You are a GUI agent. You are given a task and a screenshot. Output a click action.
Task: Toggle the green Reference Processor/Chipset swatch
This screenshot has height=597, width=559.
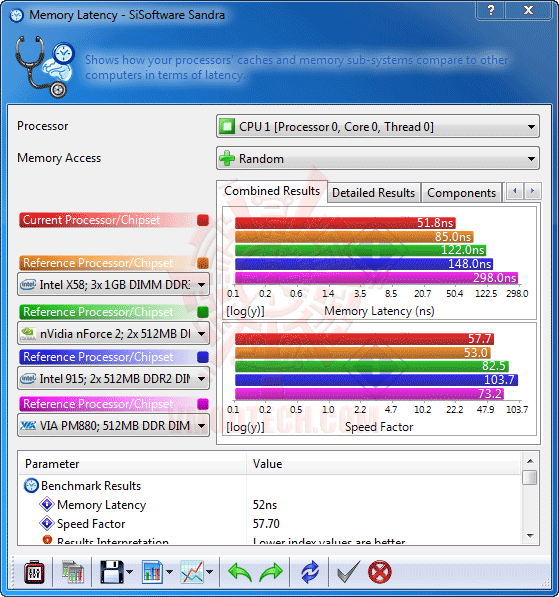(203, 312)
